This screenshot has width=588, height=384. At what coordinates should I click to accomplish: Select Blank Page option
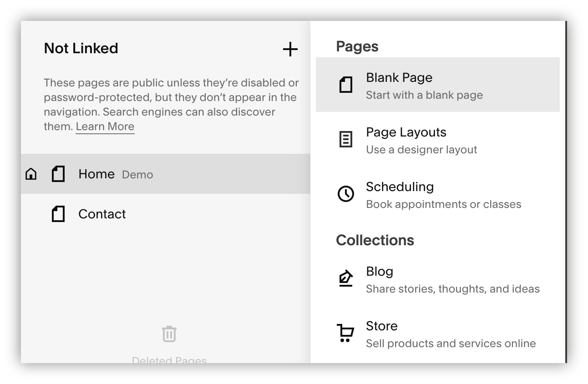(438, 85)
